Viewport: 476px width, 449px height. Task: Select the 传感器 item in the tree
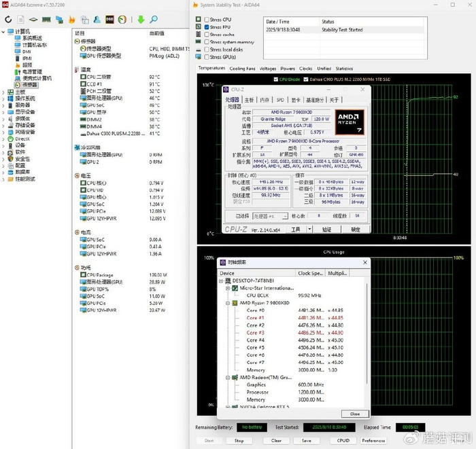[30, 85]
